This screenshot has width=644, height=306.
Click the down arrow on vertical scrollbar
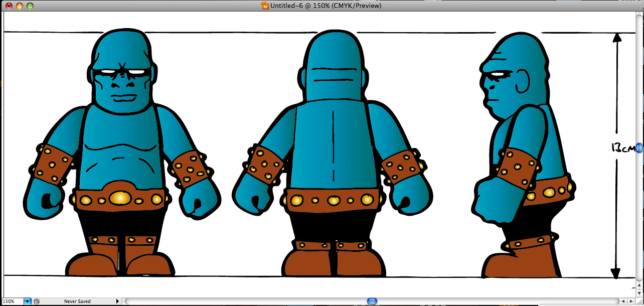(639, 293)
